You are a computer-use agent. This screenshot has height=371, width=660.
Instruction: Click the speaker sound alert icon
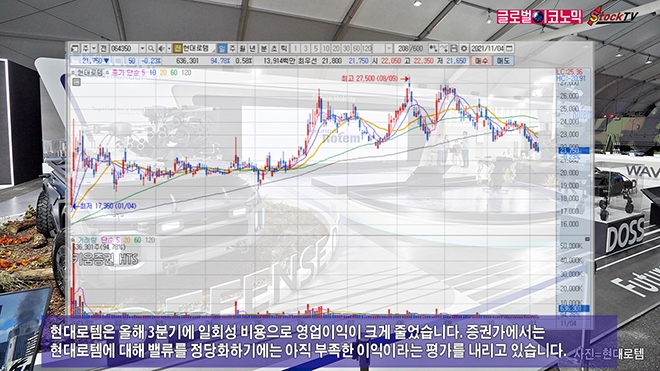[x=162, y=48]
